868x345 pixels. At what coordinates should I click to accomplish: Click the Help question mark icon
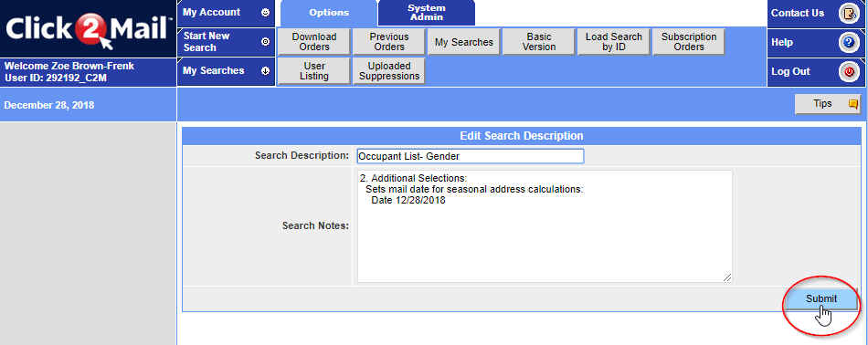[x=848, y=43]
